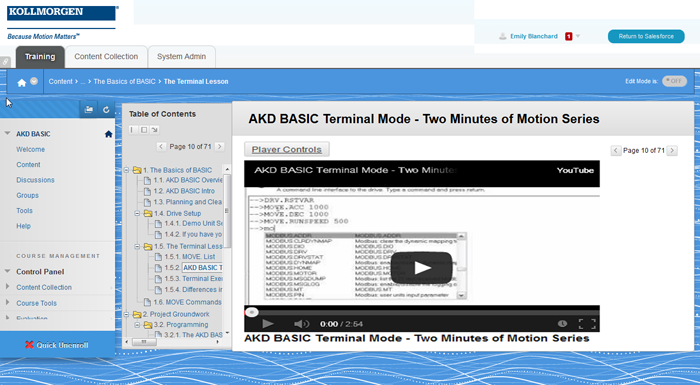
Task: Collapse 1. The Basics of BASIC node
Action: [126, 170]
